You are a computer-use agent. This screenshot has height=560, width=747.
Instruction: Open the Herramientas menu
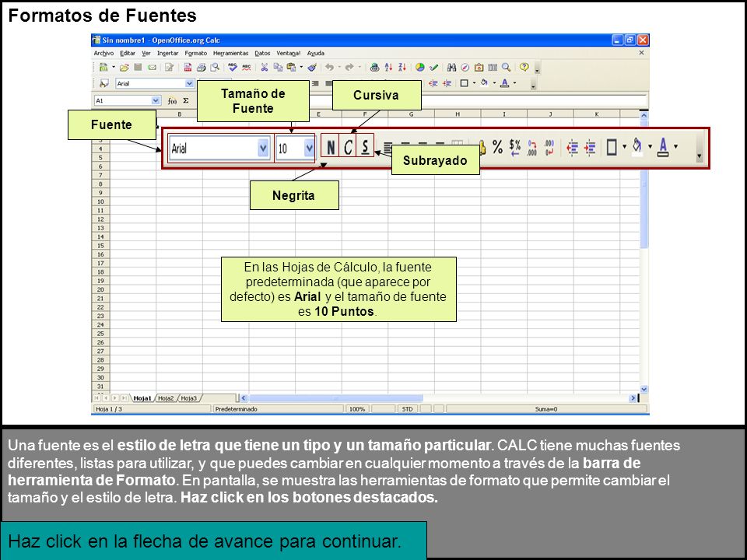coord(230,54)
